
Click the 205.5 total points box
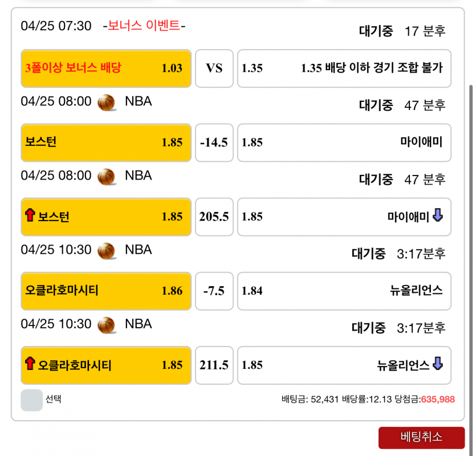(x=214, y=217)
